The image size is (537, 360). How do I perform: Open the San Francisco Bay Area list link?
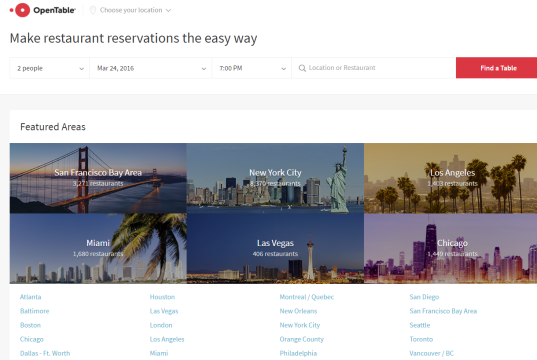(443, 311)
